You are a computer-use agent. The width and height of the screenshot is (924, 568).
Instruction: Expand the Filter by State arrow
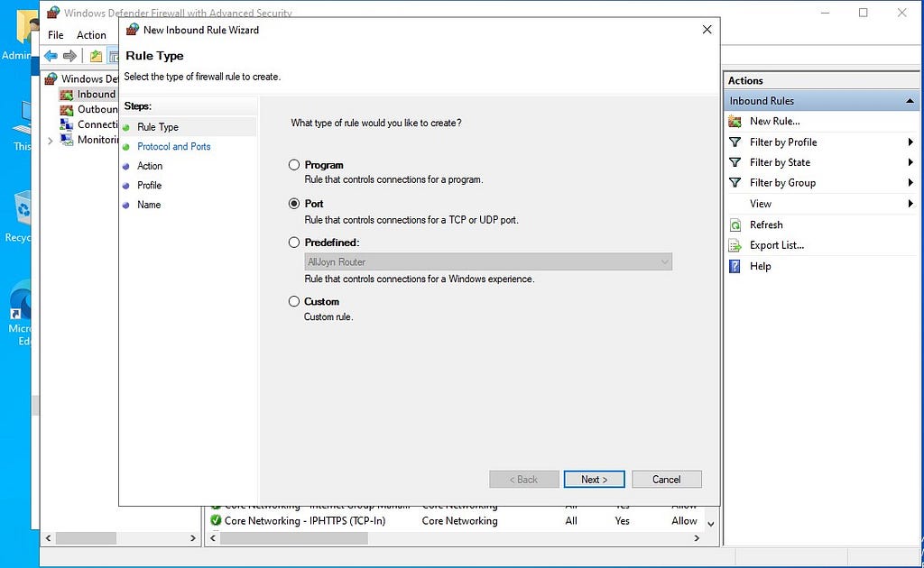910,162
